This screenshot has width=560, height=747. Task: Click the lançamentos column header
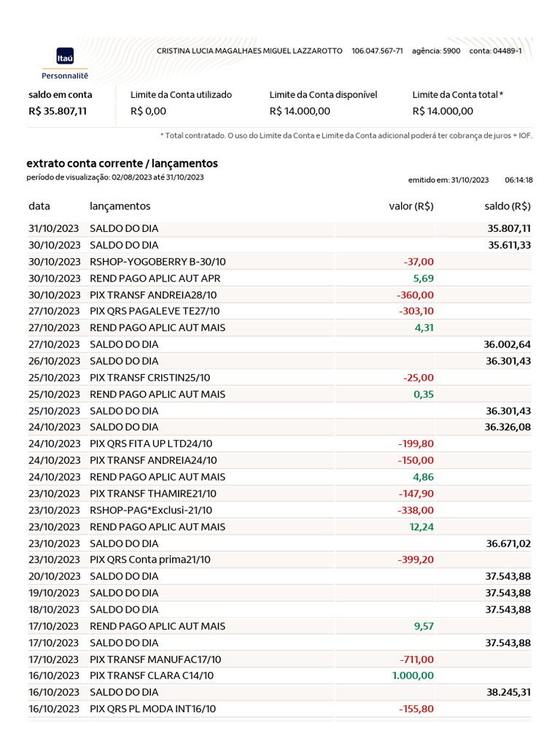120,206
